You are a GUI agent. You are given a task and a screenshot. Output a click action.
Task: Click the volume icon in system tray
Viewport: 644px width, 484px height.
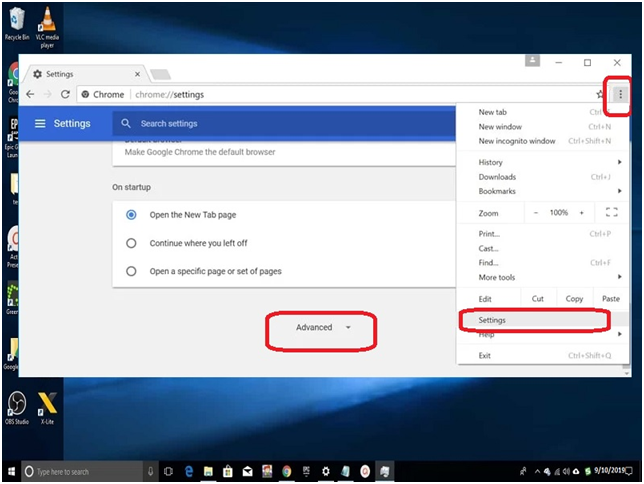[566, 472]
